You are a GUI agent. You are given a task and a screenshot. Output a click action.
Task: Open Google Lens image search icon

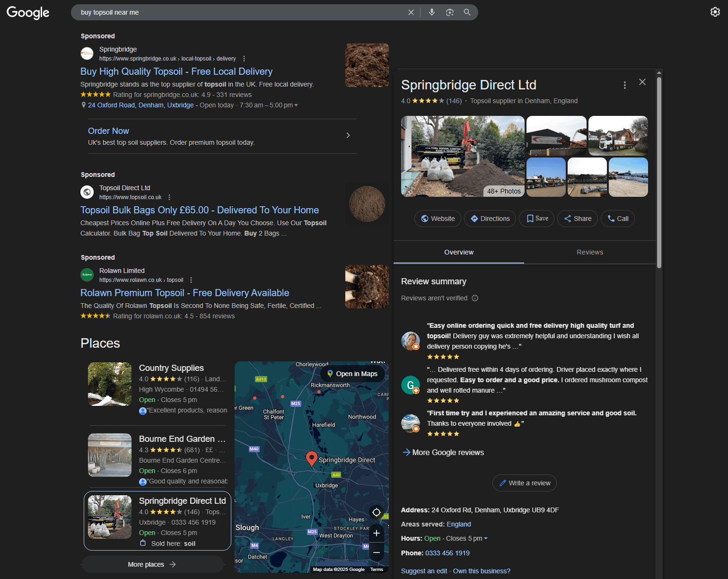(450, 12)
